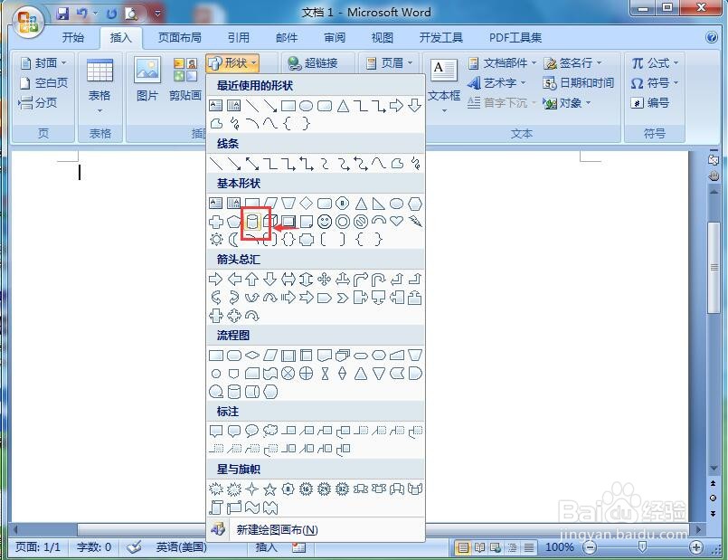Select the Scribble tool in Lines section
Image resolution: width=728 pixels, height=560 pixels.
coord(415,164)
